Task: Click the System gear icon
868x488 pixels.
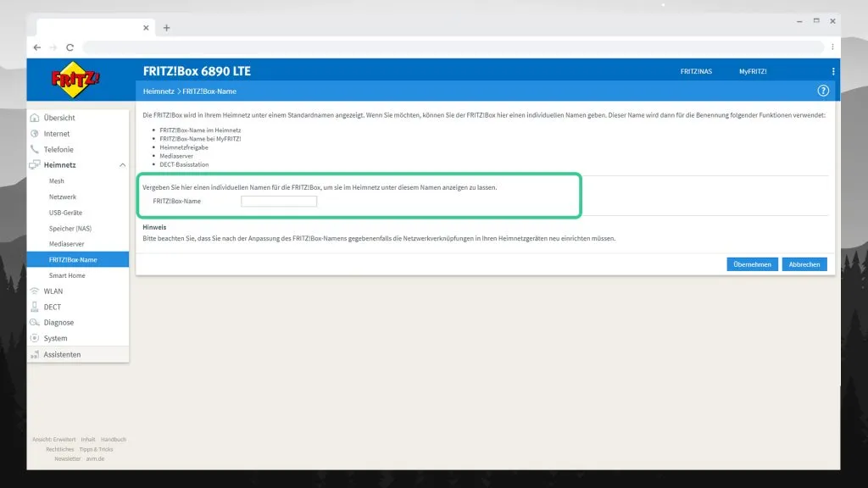Action: tap(34, 338)
